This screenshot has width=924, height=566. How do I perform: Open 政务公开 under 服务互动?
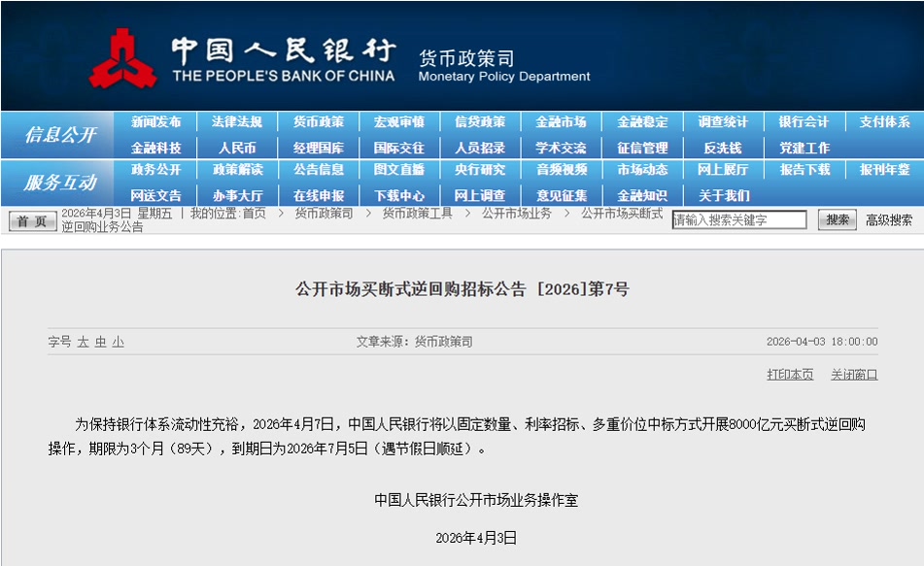coord(155,170)
